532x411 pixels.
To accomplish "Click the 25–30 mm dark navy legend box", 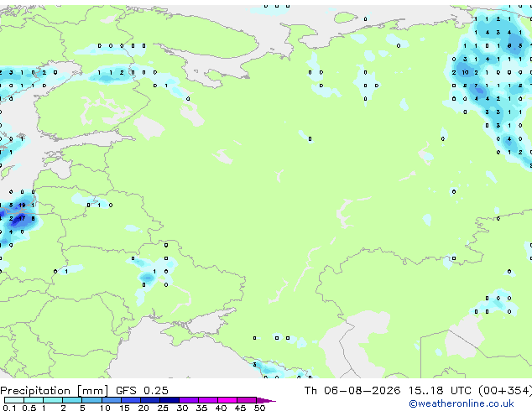I will coord(170,400).
